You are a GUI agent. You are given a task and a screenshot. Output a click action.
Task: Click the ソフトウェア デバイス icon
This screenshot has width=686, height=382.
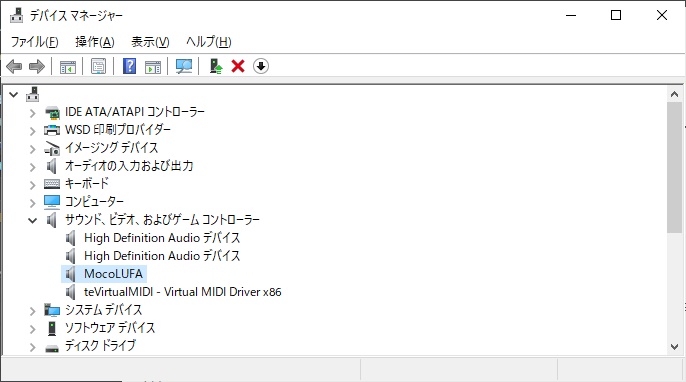point(52,328)
